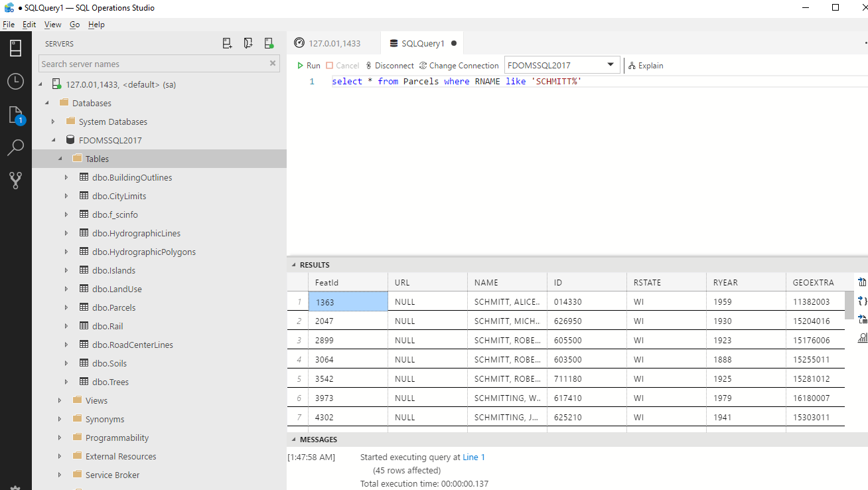Screen dimensions: 868x490
Task: Run the query
Action: [309, 66]
